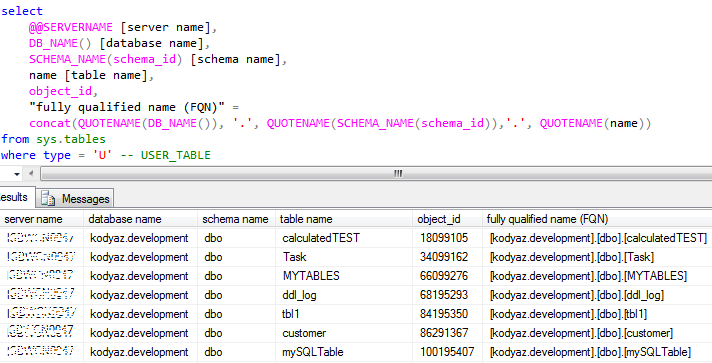This screenshot has height=363, width=712.
Task: Click the "fully qualified name (FQN)" string in query
Action: point(127,107)
